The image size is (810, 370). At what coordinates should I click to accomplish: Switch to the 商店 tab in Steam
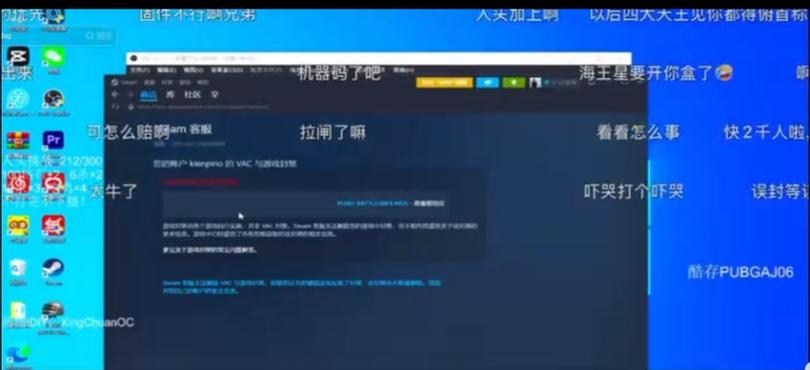pyautogui.click(x=148, y=95)
